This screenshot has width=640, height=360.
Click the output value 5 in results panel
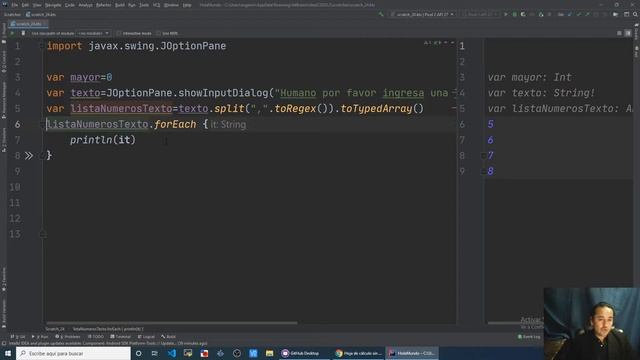491,124
